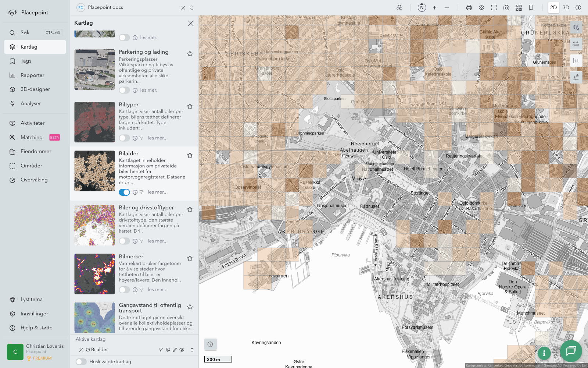The height and width of the screenshot is (368, 588).
Task: Open color palette for Bilalder layer
Action: (168, 350)
